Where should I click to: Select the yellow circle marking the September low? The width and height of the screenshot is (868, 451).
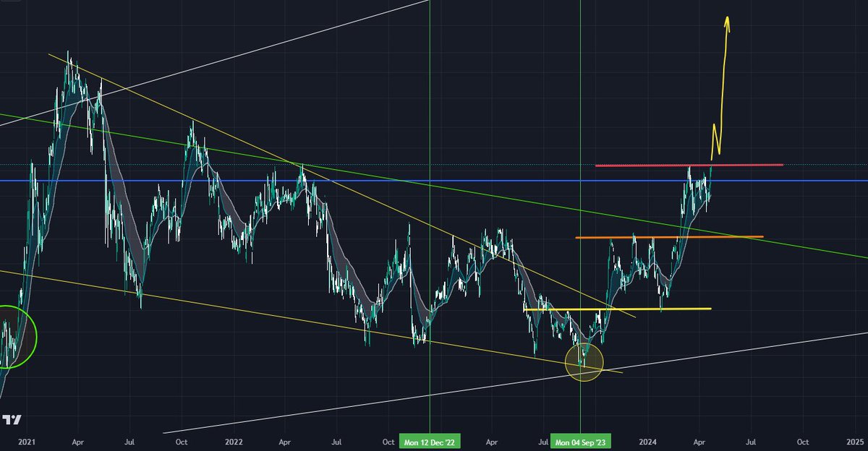[583, 361]
